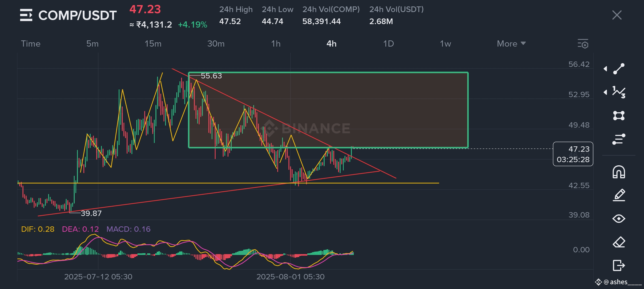644x289 pixels.
Task: Select the eraser tool
Action: point(619,242)
